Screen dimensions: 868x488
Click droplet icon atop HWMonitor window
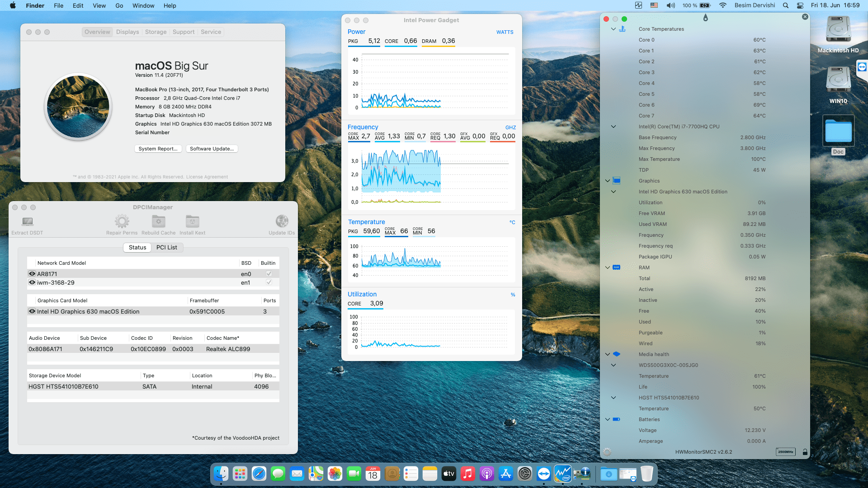tap(705, 18)
